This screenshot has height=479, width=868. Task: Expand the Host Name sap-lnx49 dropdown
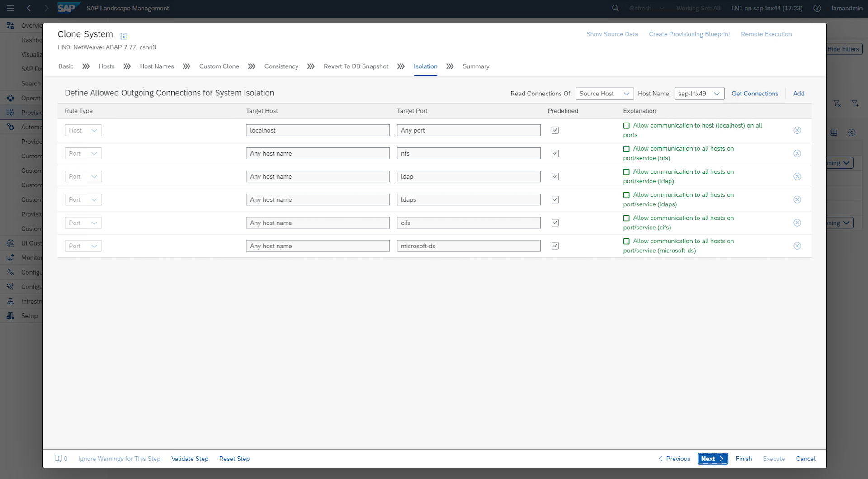(x=699, y=94)
